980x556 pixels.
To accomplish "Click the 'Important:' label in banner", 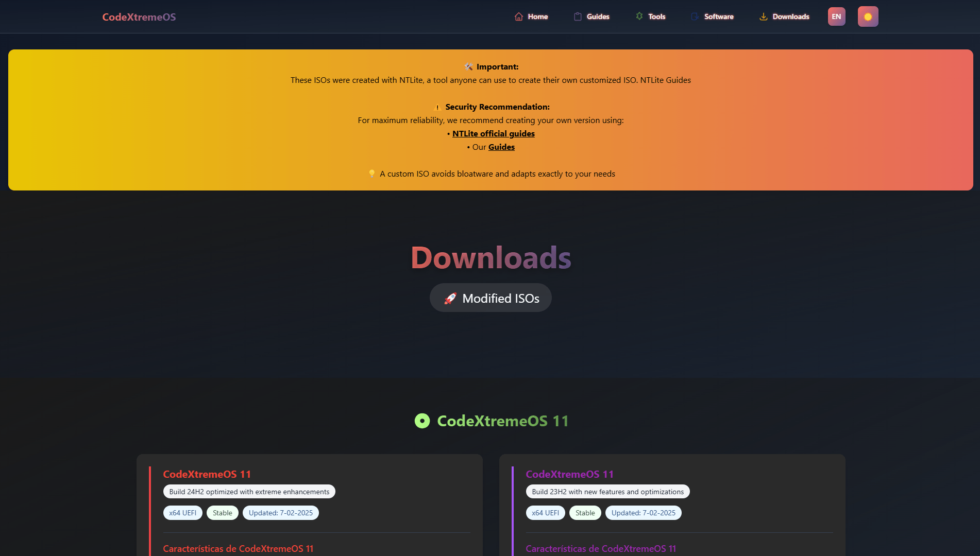I will click(x=497, y=66).
